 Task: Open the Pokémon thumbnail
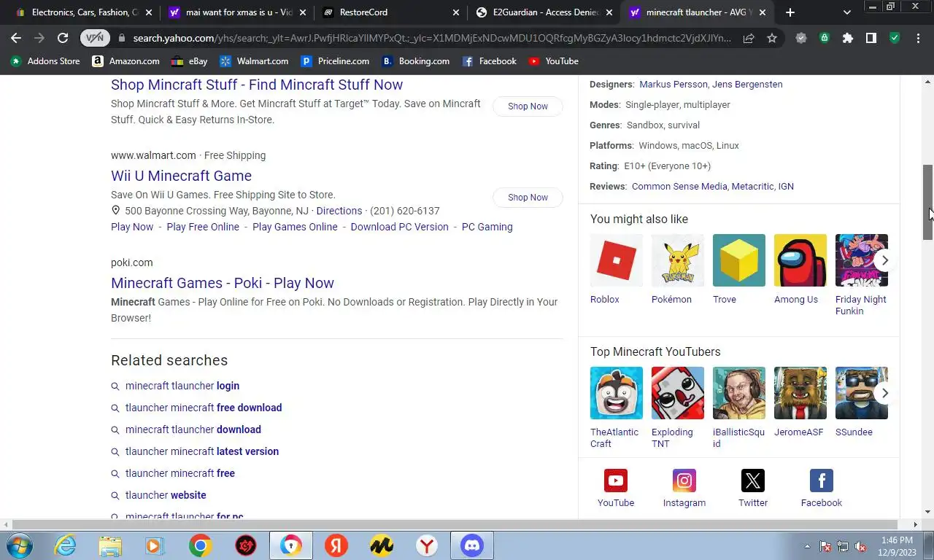pos(678,260)
